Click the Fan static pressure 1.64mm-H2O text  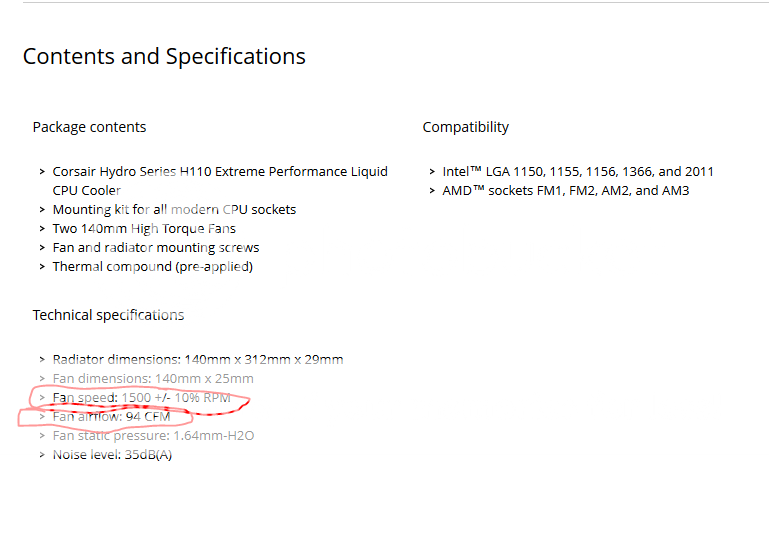coord(153,436)
